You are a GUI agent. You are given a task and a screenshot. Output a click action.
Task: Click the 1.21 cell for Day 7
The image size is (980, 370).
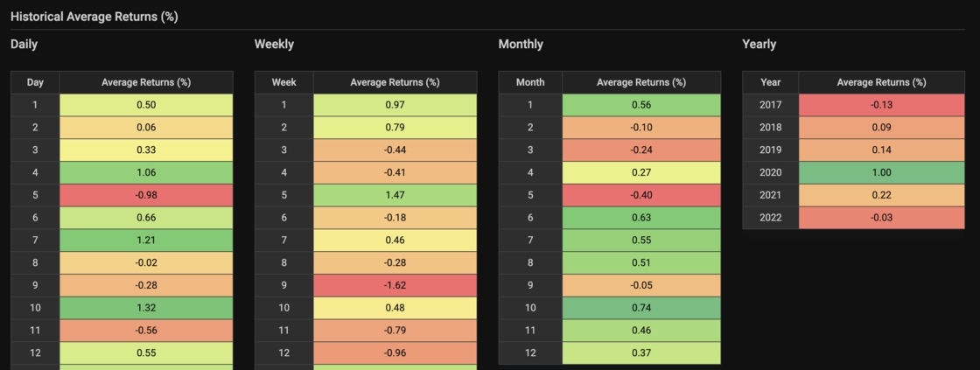point(146,241)
